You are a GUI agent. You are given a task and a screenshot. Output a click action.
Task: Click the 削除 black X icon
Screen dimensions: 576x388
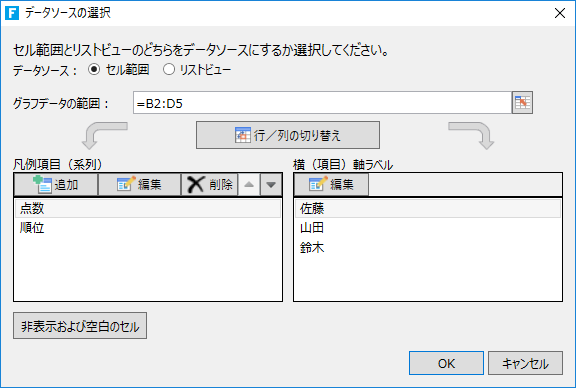coord(196,184)
